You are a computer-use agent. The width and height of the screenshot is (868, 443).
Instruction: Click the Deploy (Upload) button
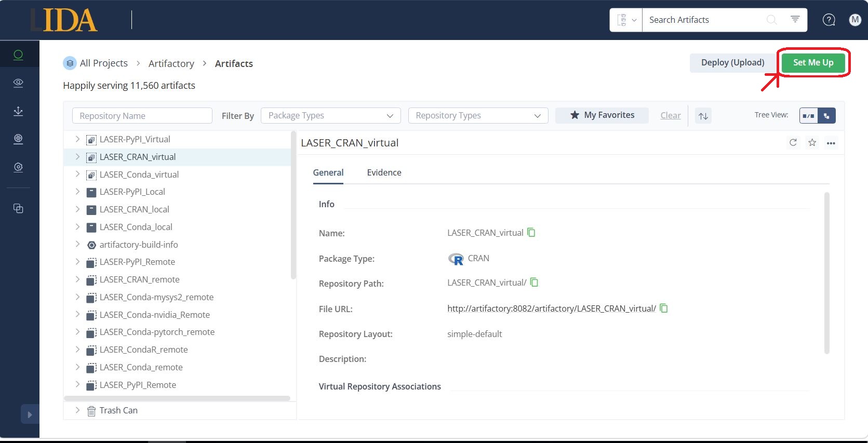coord(732,62)
